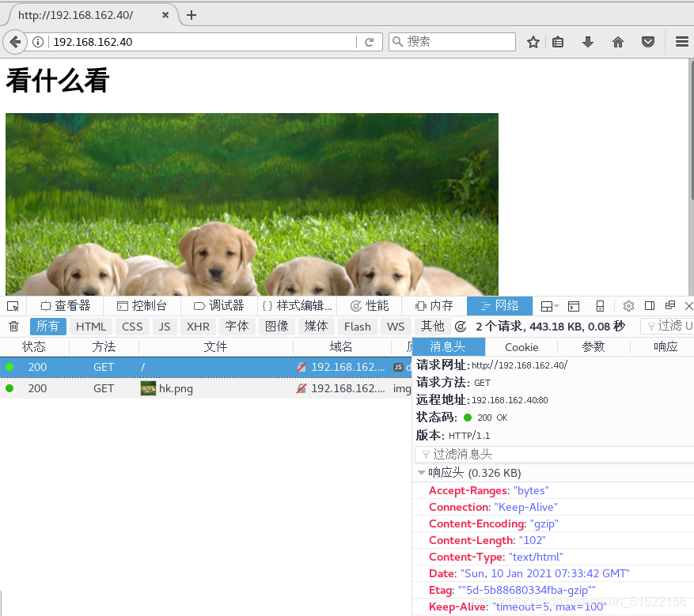Click the hk.png thumbnail icon in request list
Viewport: 694px width, 616px height.
pos(148,388)
